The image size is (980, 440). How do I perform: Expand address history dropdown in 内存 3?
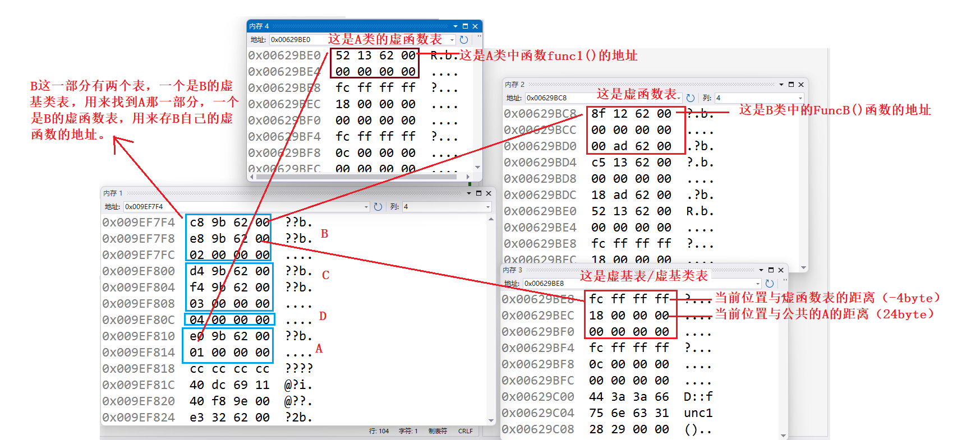pyautogui.click(x=758, y=284)
